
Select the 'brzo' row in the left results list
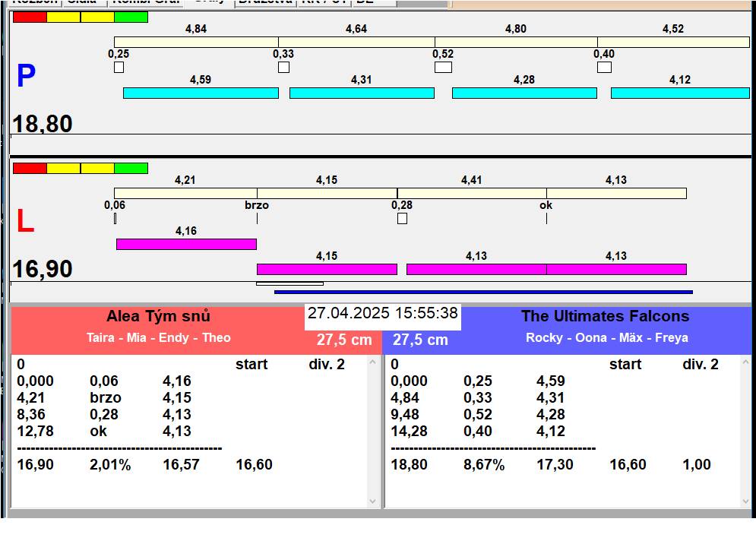[105, 397]
